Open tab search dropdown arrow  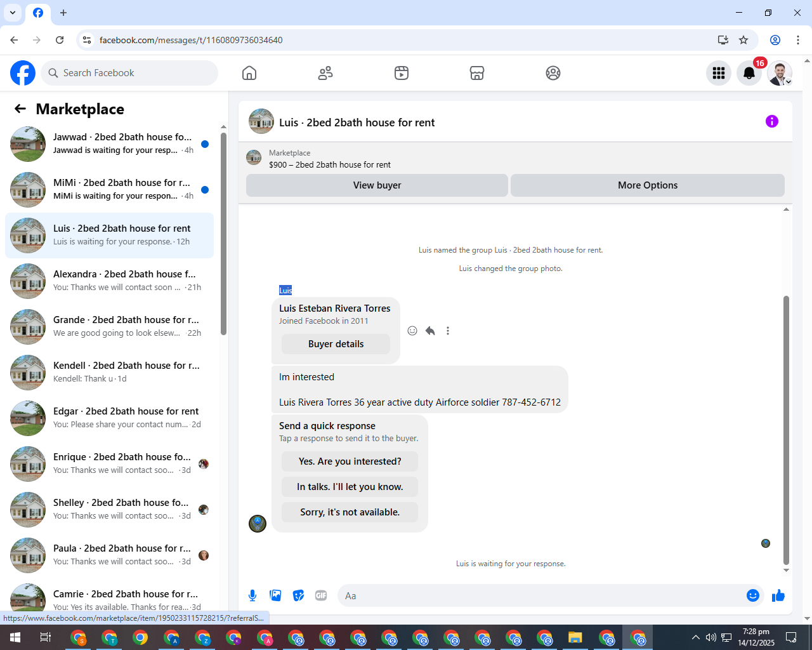pyautogui.click(x=13, y=13)
